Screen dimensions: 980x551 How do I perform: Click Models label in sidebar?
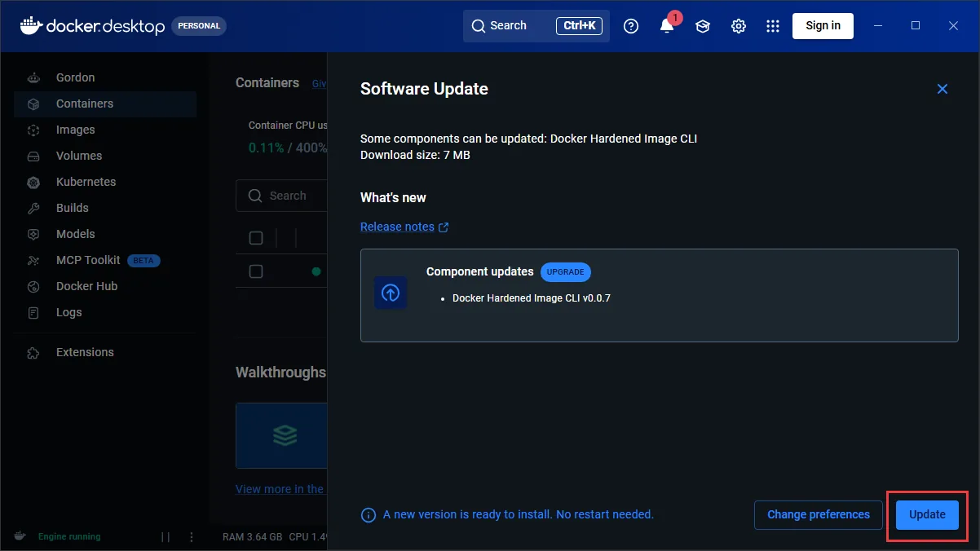click(x=75, y=234)
